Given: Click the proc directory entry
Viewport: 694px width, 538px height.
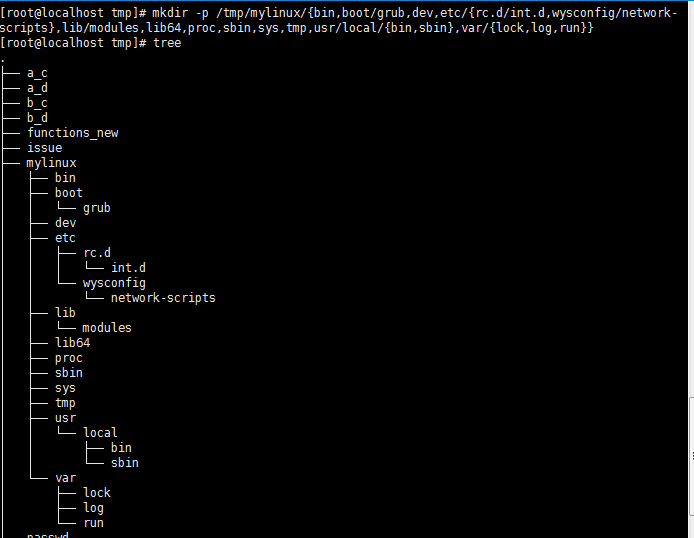Looking at the screenshot, I should [x=69, y=358].
